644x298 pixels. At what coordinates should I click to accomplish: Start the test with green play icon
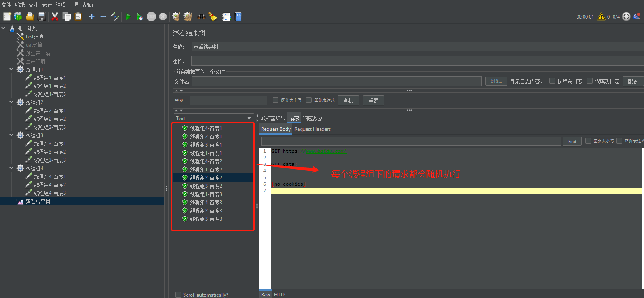click(x=128, y=16)
